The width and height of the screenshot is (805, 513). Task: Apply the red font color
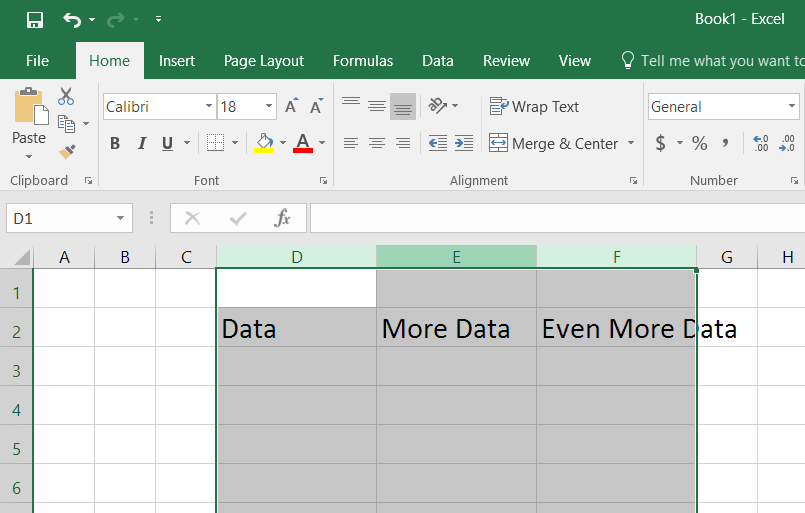pos(303,143)
